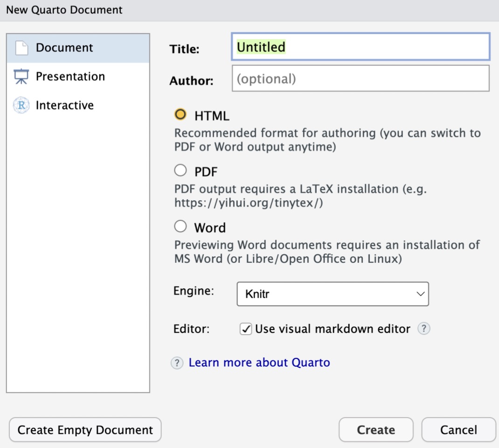499x448 pixels.
Task: Switch to the Presentation category label
Action: 70,77
